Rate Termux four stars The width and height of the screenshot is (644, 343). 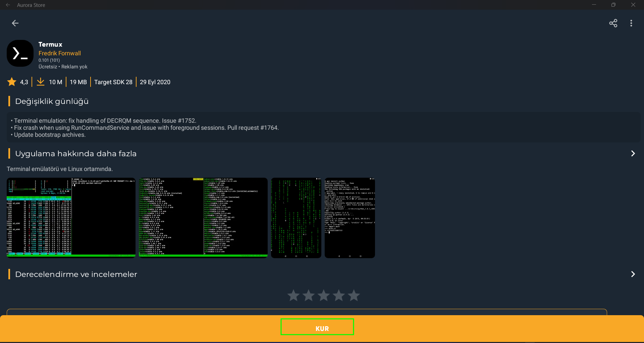coord(339,295)
